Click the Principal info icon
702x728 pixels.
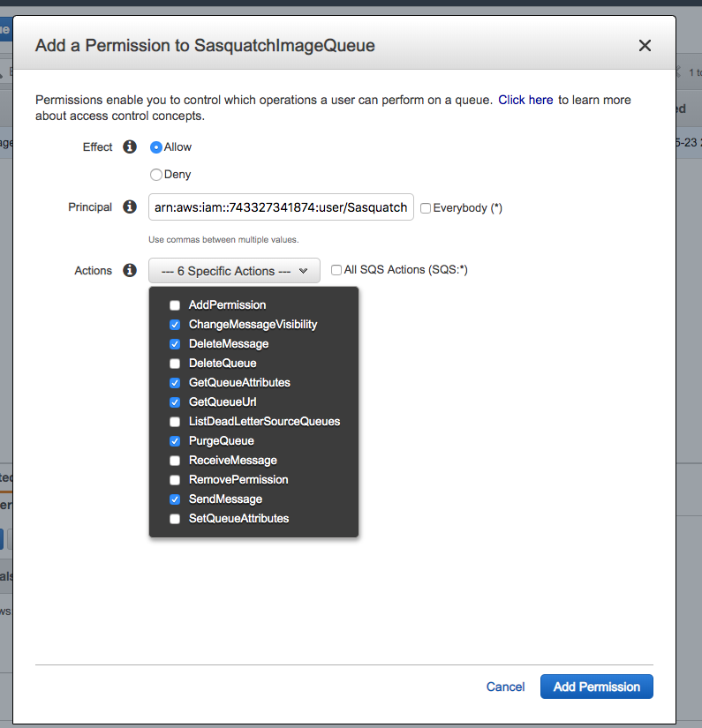[x=130, y=206]
